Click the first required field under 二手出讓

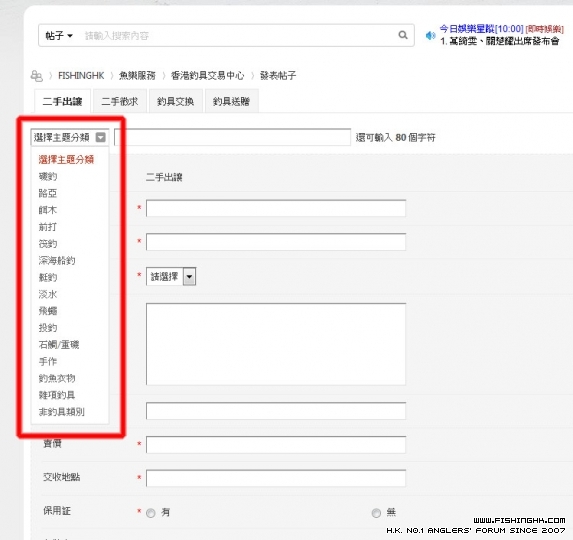pos(276,208)
